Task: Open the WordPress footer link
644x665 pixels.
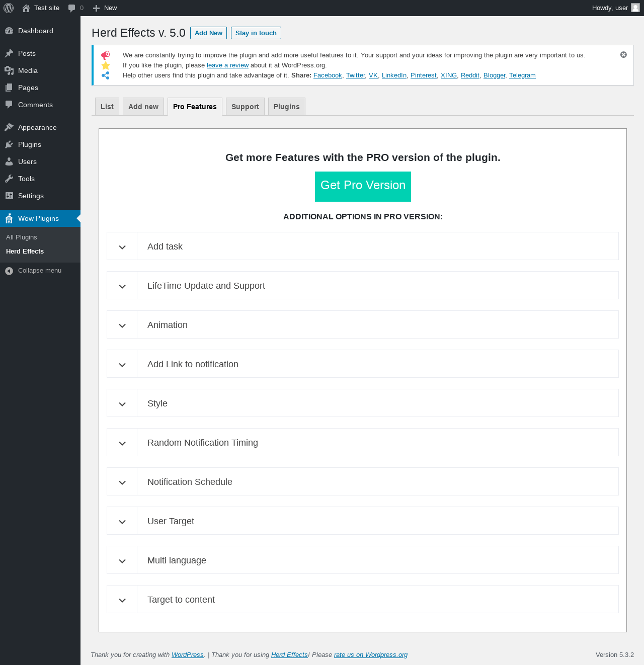Action: click(188, 655)
